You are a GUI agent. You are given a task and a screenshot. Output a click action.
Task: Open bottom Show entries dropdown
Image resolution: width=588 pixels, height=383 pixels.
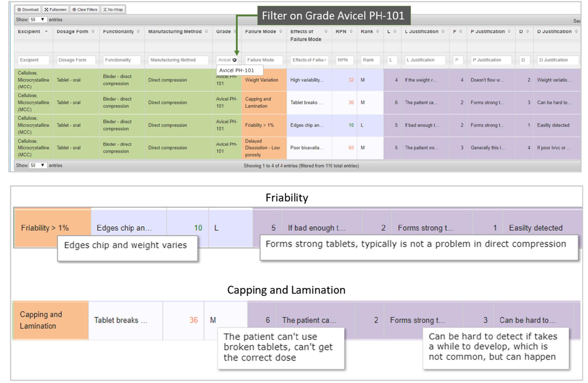[38, 165]
